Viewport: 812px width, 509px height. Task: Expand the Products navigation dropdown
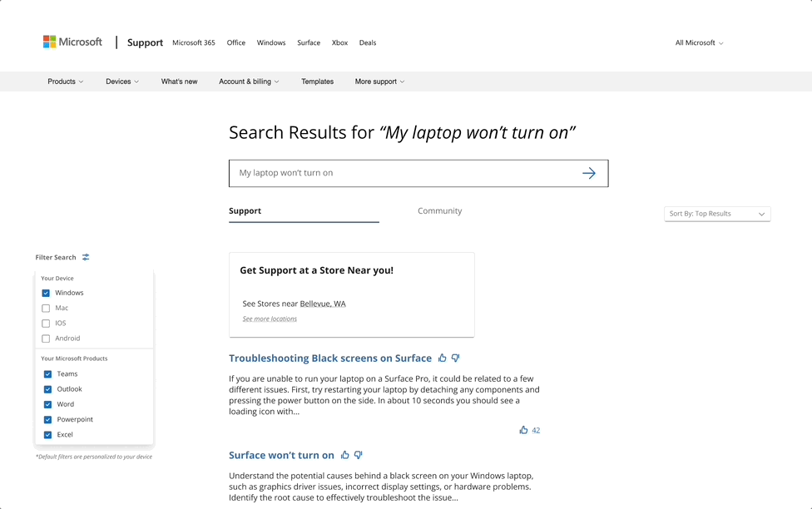tap(65, 82)
